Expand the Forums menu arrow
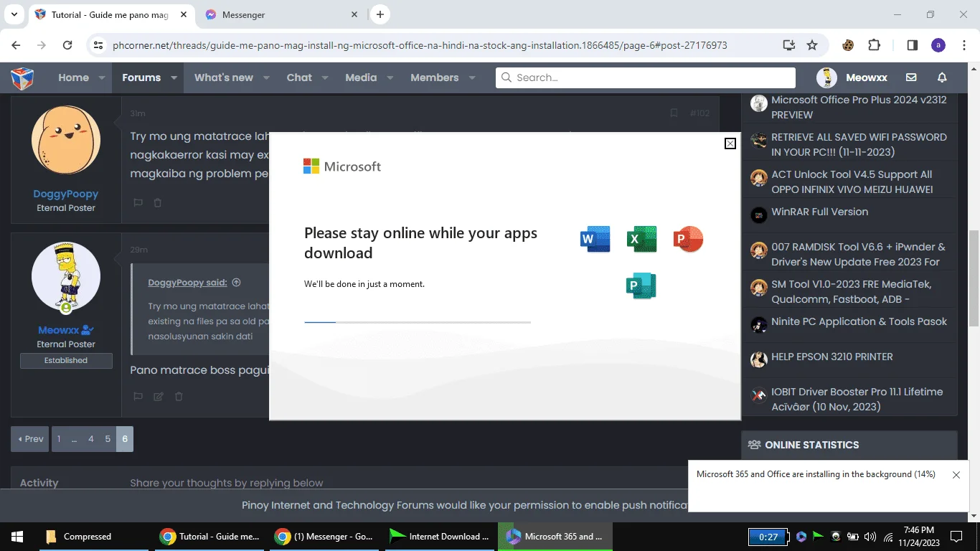The image size is (980, 551). point(174,77)
